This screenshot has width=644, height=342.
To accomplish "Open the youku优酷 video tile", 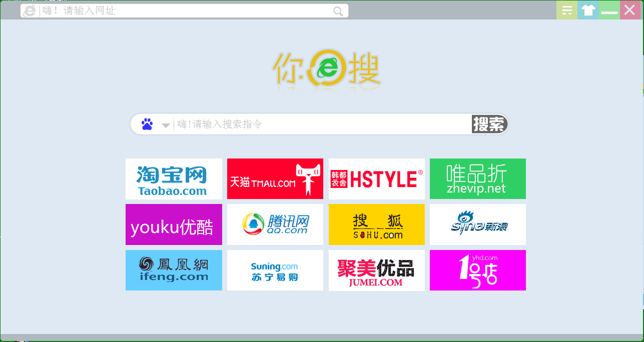I will click(173, 224).
